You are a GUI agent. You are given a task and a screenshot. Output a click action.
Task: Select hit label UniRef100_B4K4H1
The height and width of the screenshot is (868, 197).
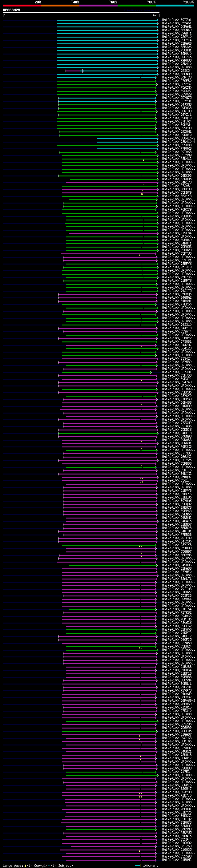tap(176, 301)
